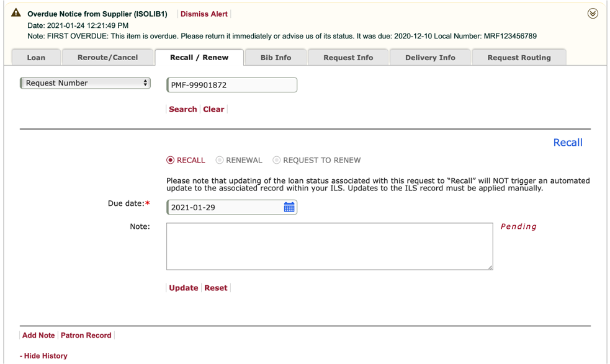Click the overdue alert warning triangle icon
Image resolution: width=610 pixels, height=364 pixels.
click(x=16, y=13)
